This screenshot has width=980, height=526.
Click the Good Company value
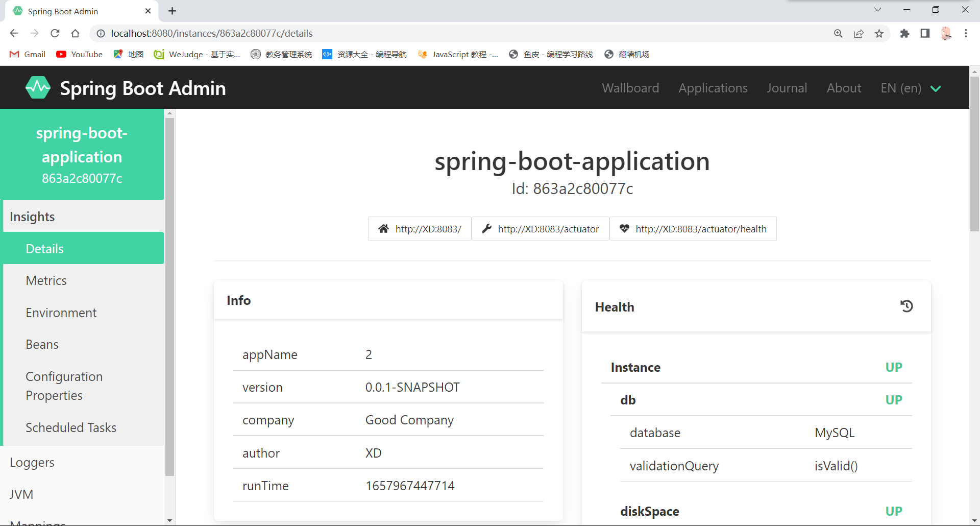[x=409, y=420]
